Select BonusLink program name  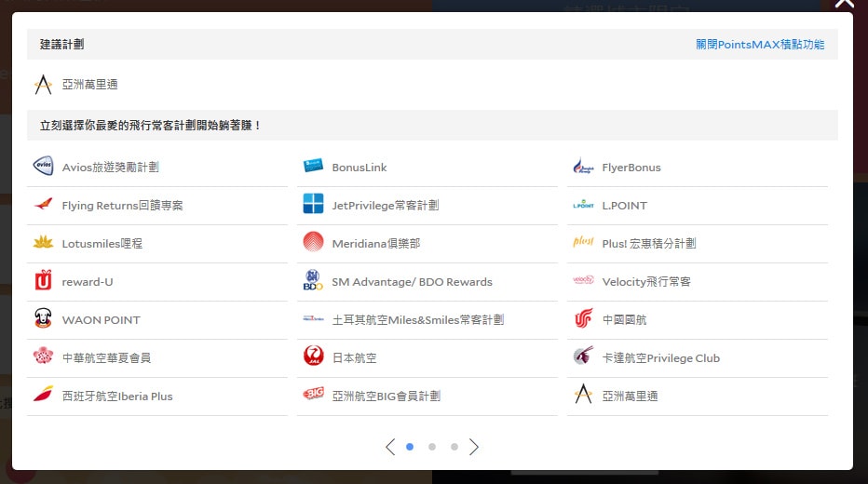[359, 167]
